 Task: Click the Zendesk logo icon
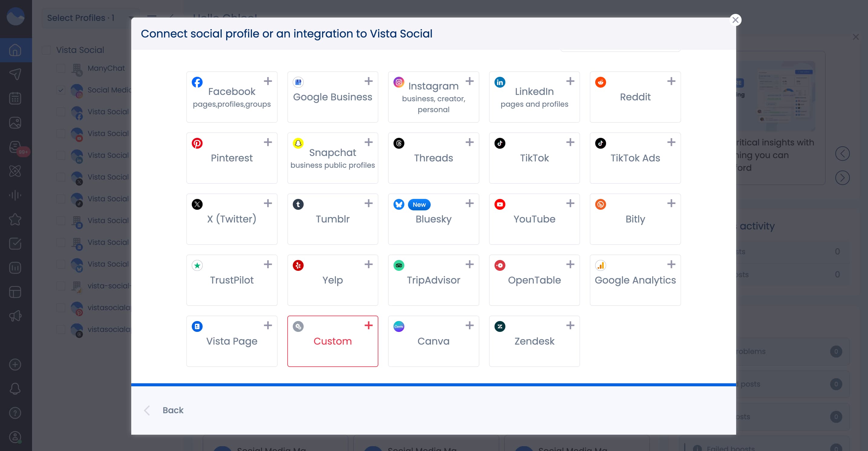(x=500, y=326)
